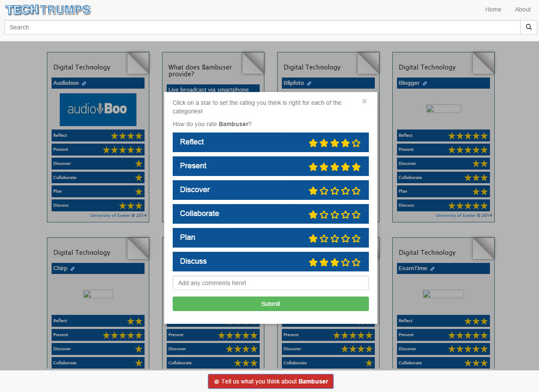The height and width of the screenshot is (392, 539).
Task: Set Discover rating to three stars
Action: click(x=335, y=191)
